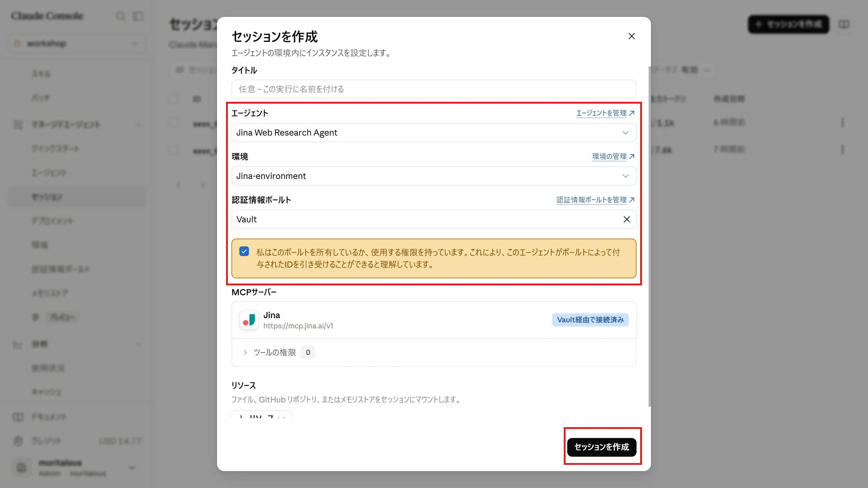The height and width of the screenshot is (488, 868).
Task: Click the Vault経由で接続済み badge
Action: [x=590, y=320]
